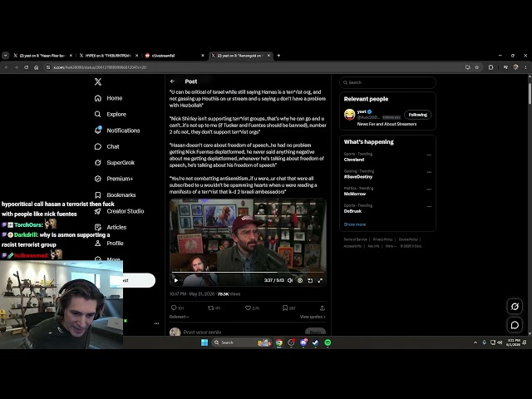Open yeet's profile avatar
Image resolution: width=532 pixels, height=399 pixels.
tap(349, 115)
